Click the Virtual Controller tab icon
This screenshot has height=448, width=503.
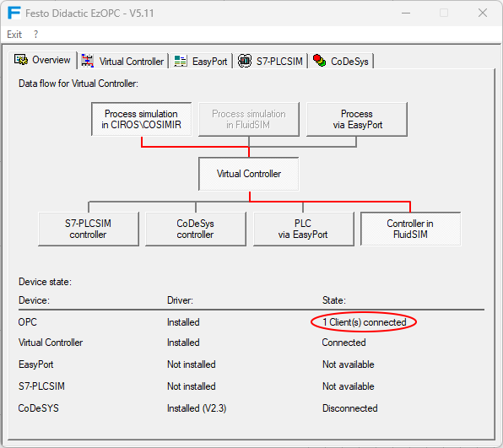coord(87,61)
